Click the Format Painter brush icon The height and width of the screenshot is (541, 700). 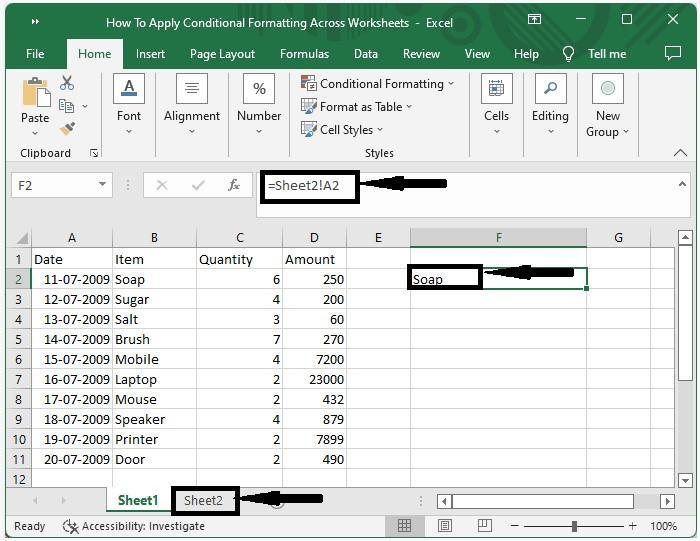[x=67, y=129]
